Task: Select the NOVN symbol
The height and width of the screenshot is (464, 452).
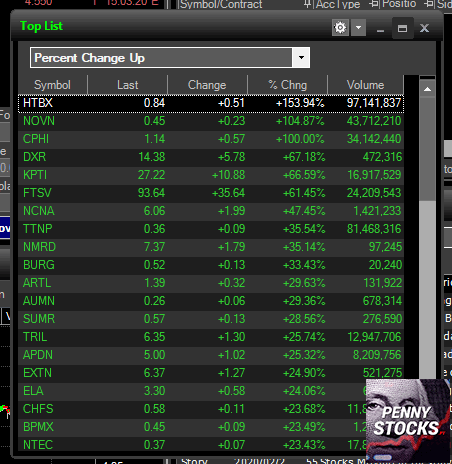Action: tap(39, 121)
